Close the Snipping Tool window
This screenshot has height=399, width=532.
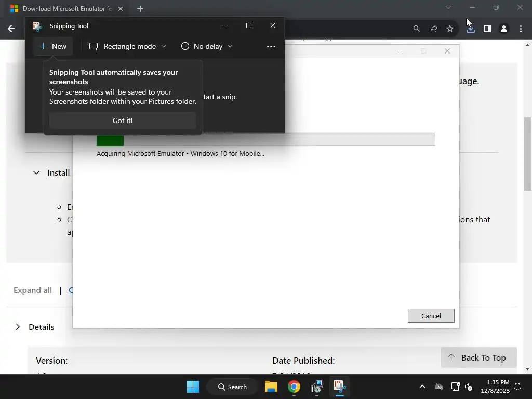click(272, 25)
